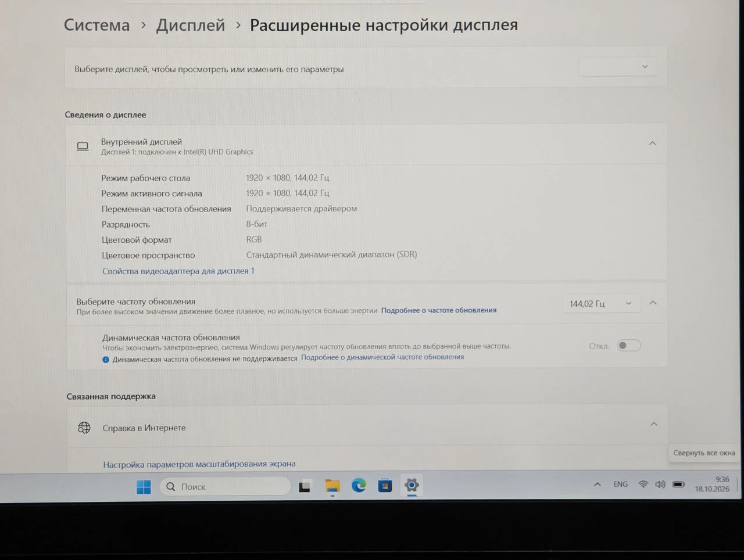The height and width of the screenshot is (560, 744).
Task: Click the RGB color format value
Action: click(254, 239)
